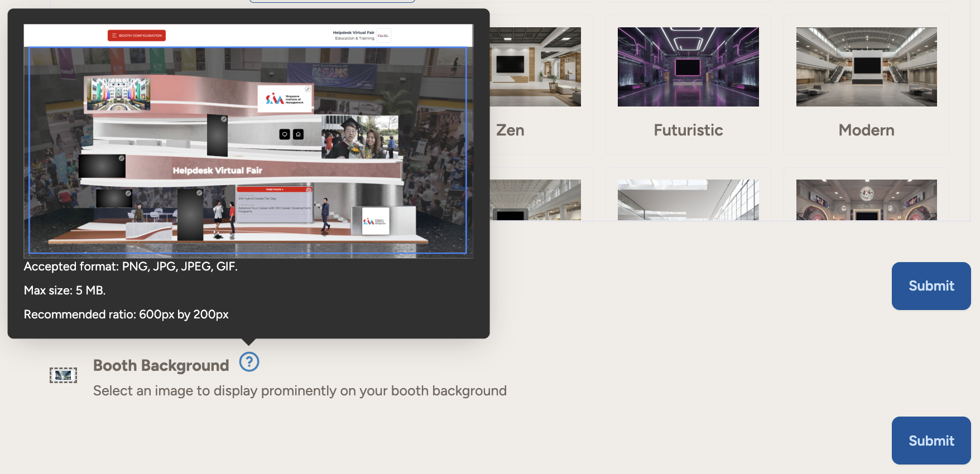Click the Booth Background help question mark icon
980x474 pixels.
[249, 362]
